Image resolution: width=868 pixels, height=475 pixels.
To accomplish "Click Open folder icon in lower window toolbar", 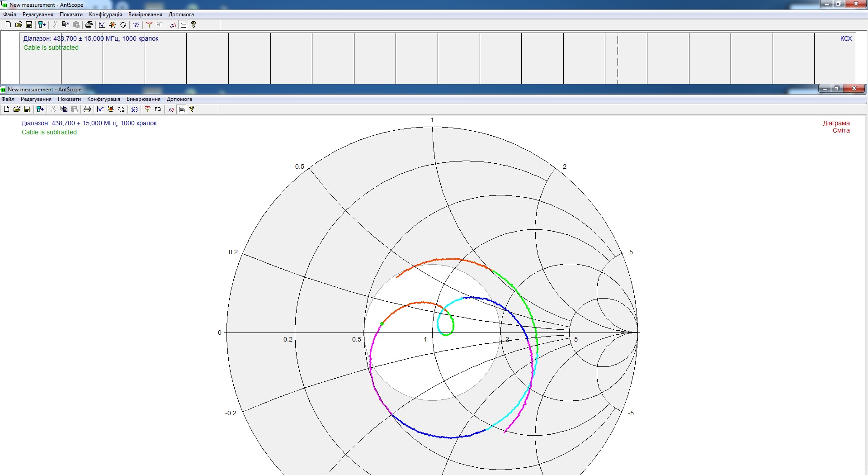I will pyautogui.click(x=17, y=109).
